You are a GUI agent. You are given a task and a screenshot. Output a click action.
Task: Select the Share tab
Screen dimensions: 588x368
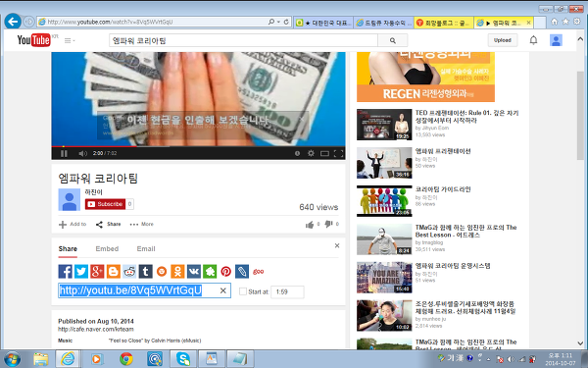tap(68, 248)
